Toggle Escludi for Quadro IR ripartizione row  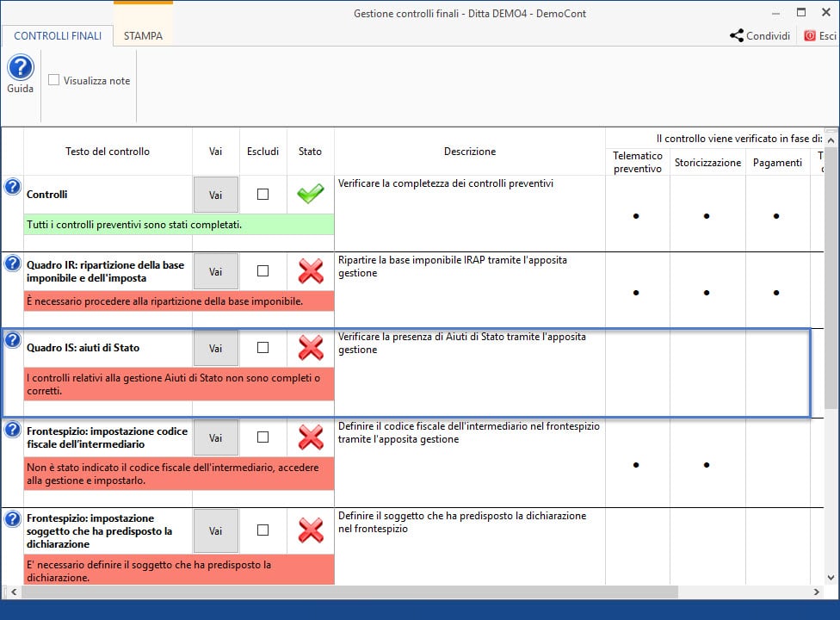click(x=263, y=270)
